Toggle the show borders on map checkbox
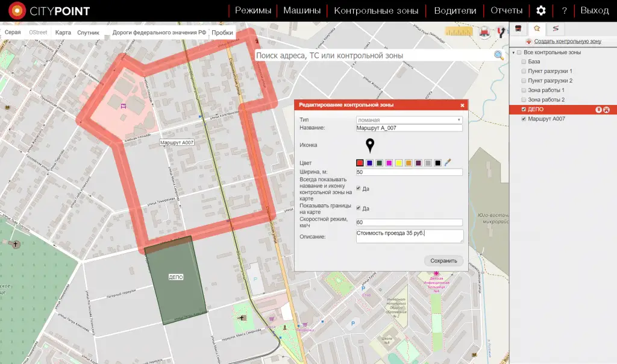Screen dimensions: 617x364 click(x=359, y=208)
